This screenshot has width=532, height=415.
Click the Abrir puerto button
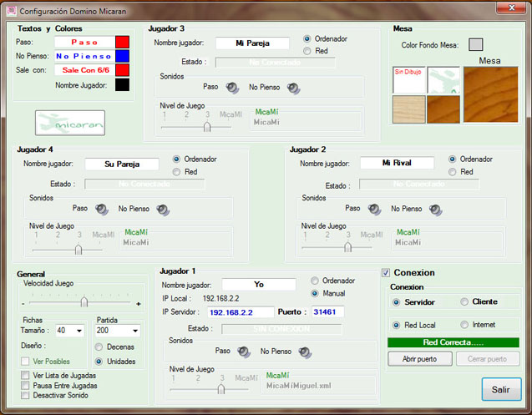[x=420, y=359]
